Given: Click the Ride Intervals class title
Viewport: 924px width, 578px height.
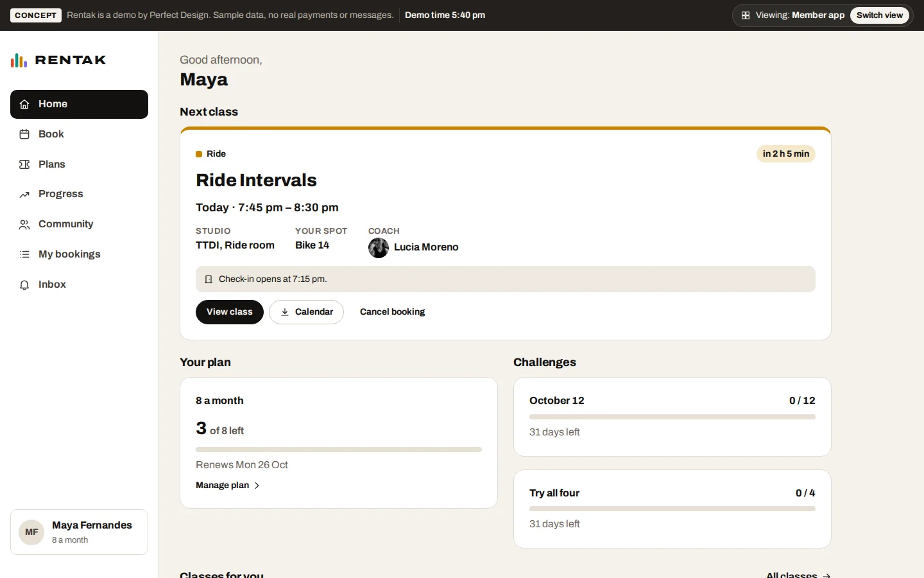Looking at the screenshot, I should (256, 180).
